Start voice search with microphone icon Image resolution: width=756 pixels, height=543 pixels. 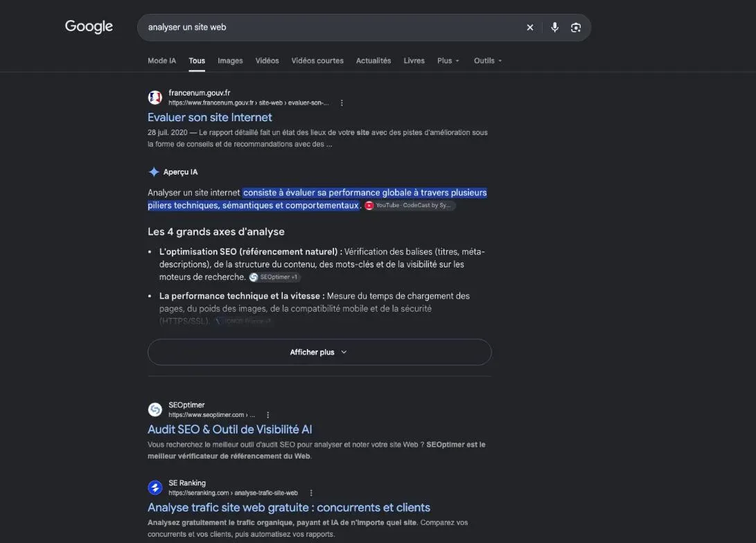click(554, 28)
